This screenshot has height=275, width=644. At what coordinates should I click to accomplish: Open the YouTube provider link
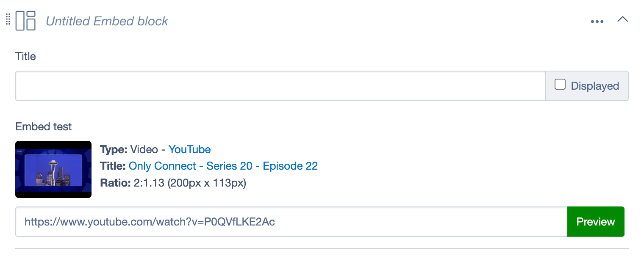189,149
